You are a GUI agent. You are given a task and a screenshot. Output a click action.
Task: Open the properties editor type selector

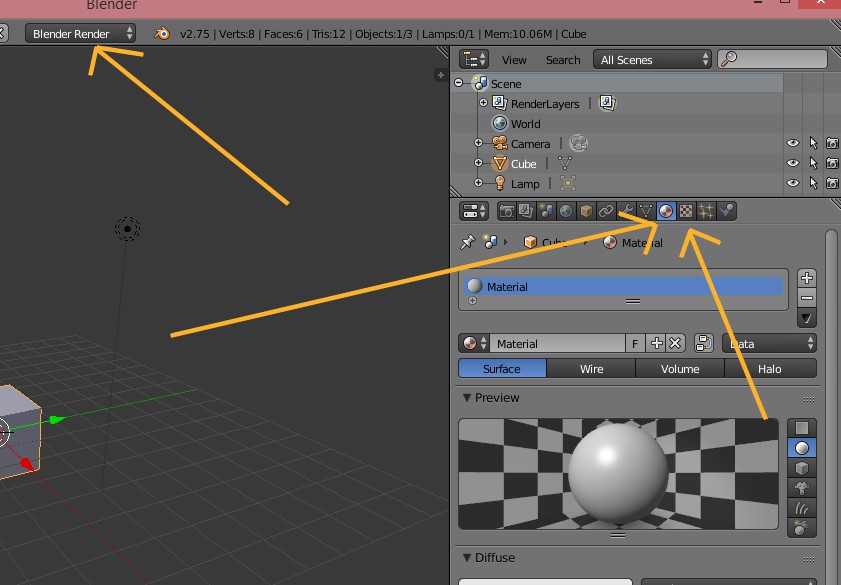[474, 211]
